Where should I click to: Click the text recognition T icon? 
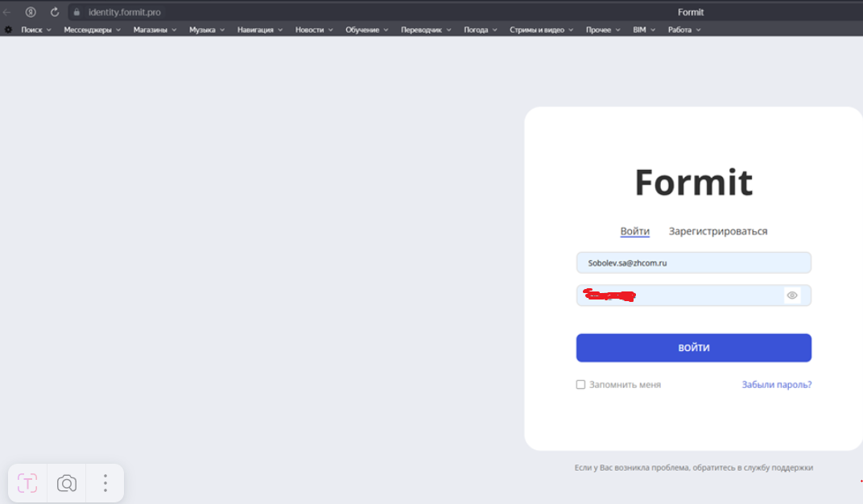(x=27, y=483)
